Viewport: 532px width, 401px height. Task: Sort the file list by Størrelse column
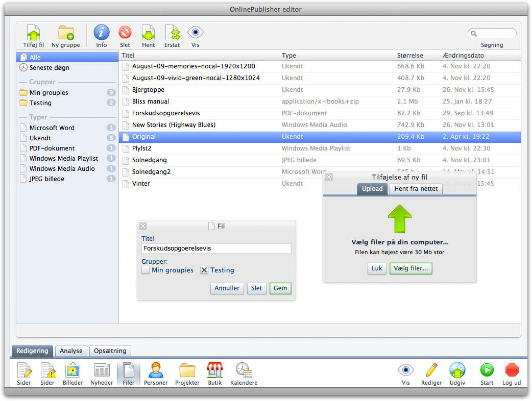[x=411, y=55]
